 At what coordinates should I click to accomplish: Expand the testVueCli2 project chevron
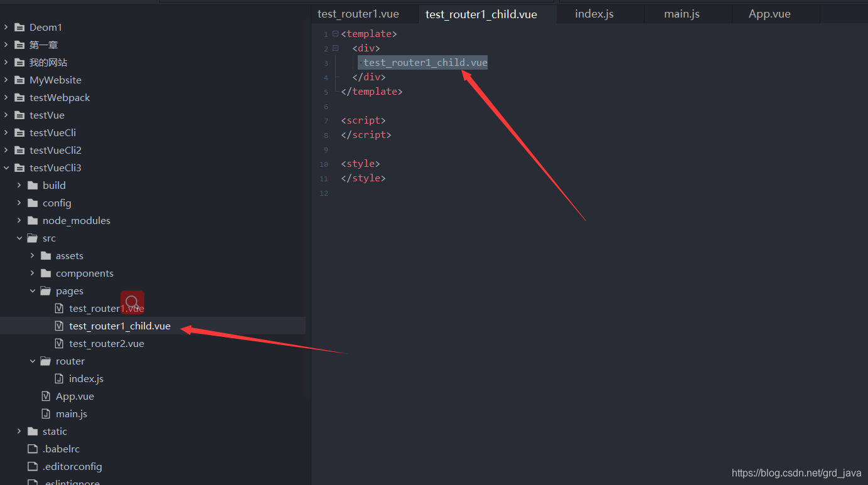[6, 150]
